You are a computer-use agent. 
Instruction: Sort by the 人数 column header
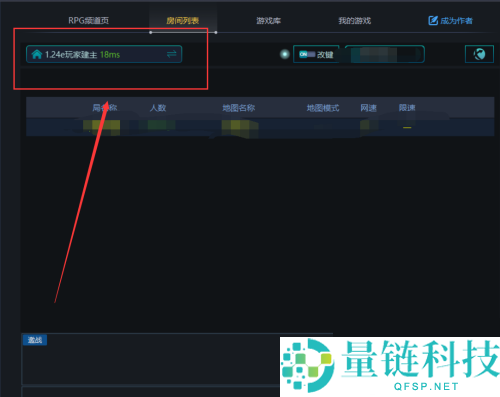click(x=158, y=108)
